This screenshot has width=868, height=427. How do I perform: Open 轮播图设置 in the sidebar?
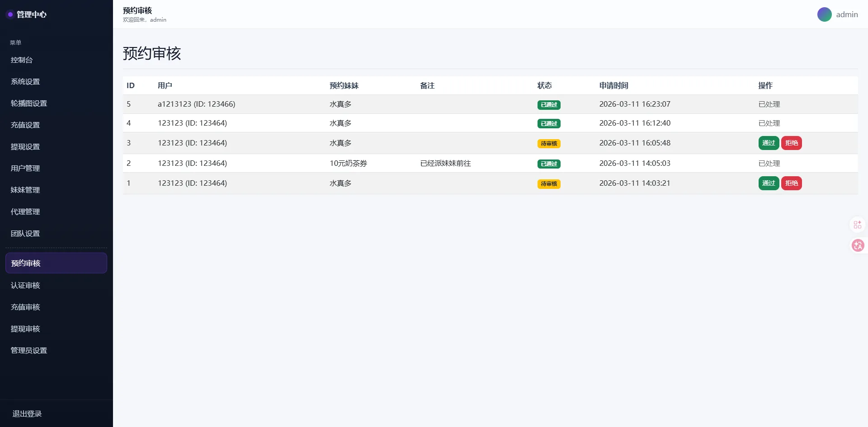pos(29,103)
